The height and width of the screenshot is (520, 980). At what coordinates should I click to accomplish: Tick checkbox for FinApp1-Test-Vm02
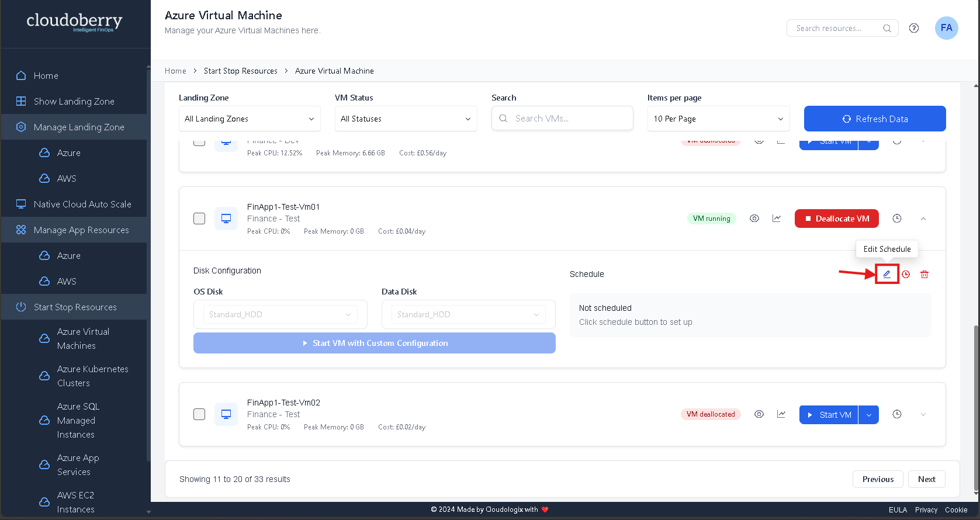pos(199,414)
